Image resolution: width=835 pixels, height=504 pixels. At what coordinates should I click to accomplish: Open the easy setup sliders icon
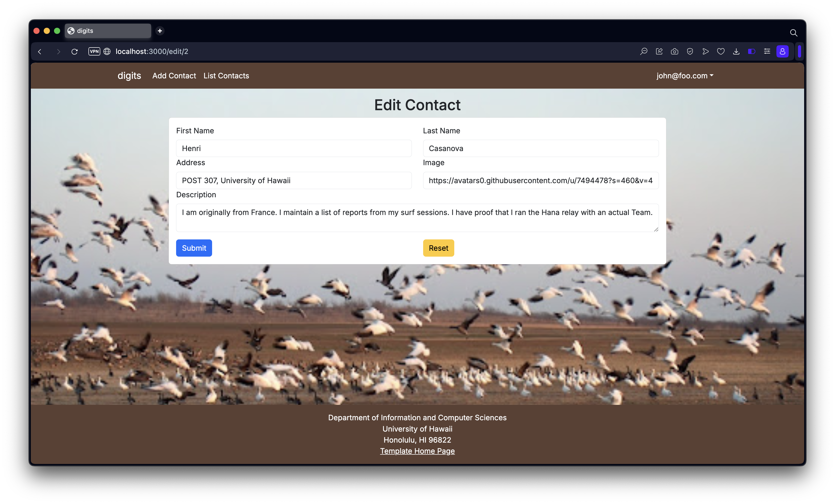coord(767,51)
